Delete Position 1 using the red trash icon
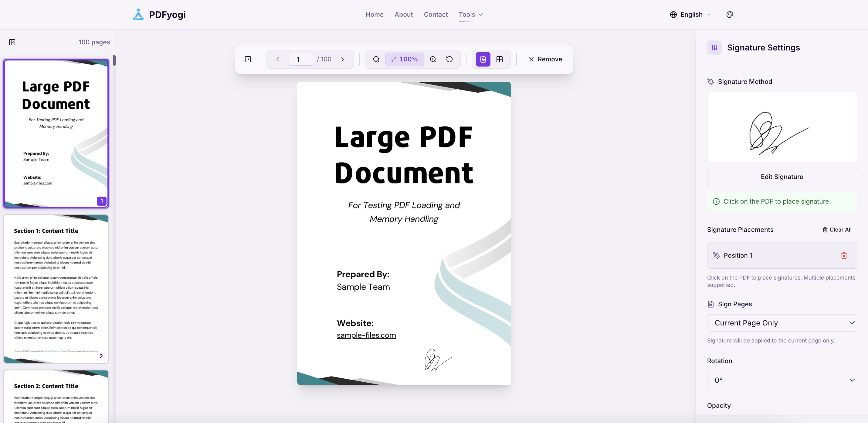 pos(844,255)
